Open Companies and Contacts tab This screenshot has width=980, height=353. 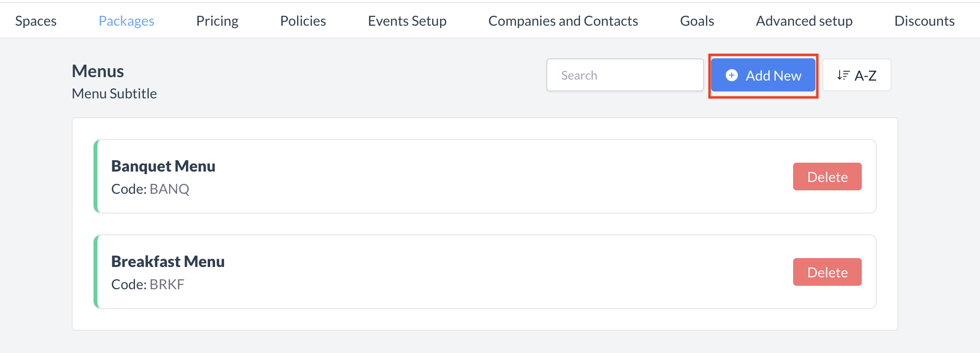563,21
